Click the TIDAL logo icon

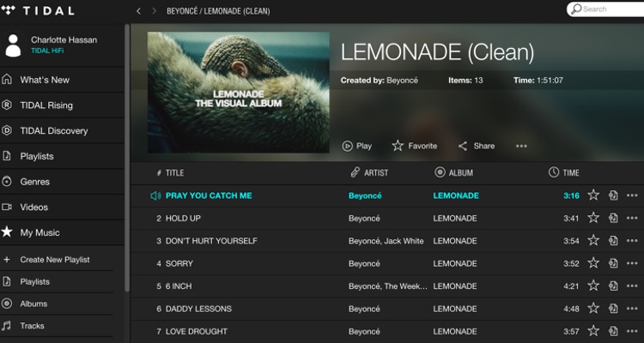pos(9,10)
